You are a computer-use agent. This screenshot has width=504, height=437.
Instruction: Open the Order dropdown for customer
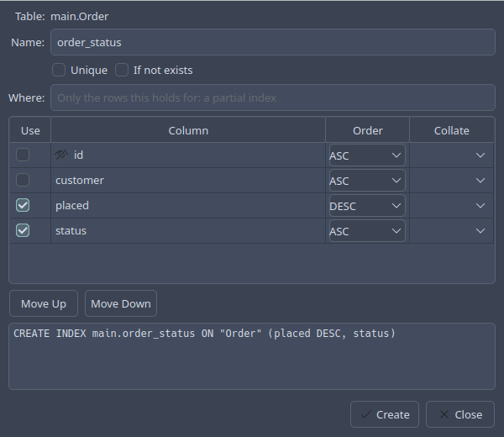click(x=367, y=181)
